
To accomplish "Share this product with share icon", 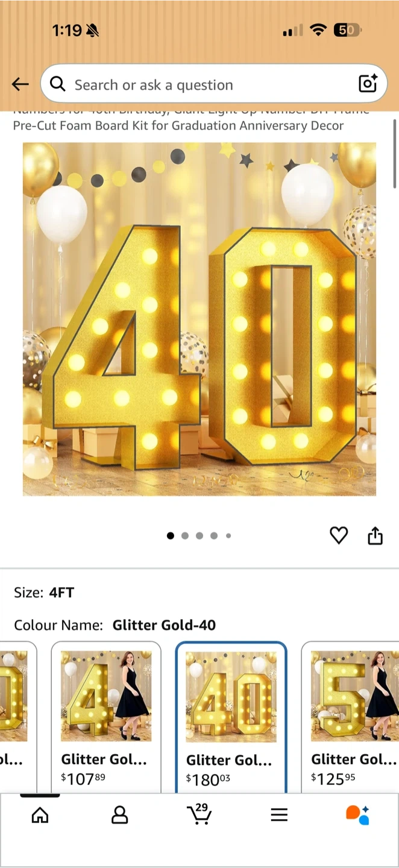I will pyautogui.click(x=375, y=535).
